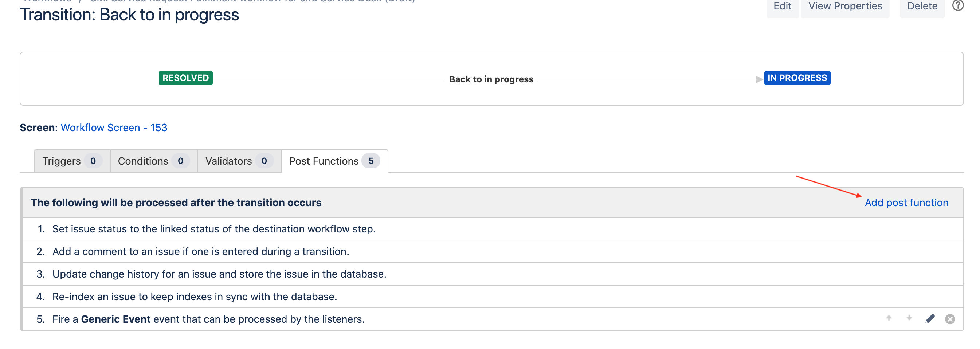
Task: Move the Generic Event post function up
Action: pyautogui.click(x=889, y=318)
